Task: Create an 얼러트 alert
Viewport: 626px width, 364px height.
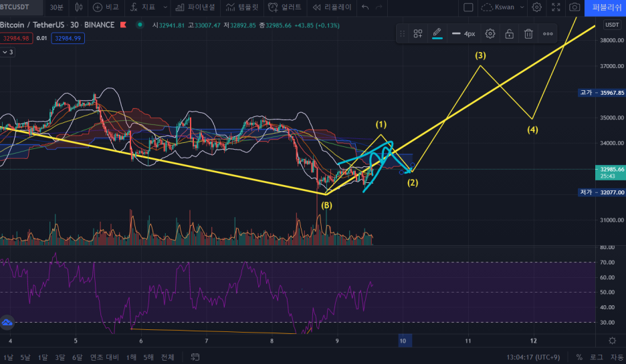Action: click(x=285, y=7)
